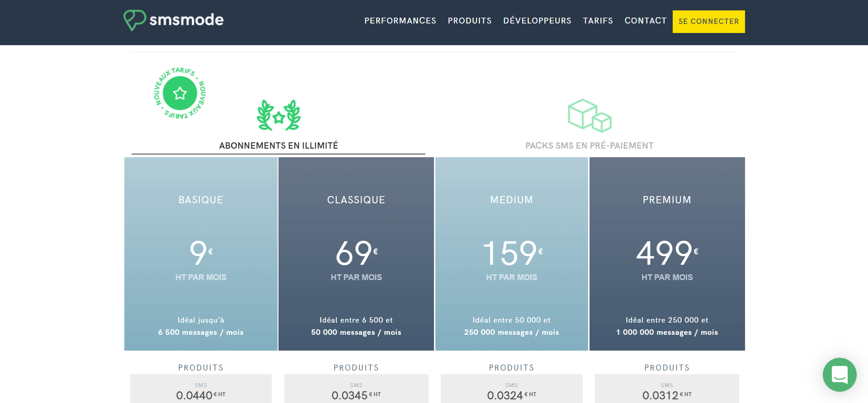The width and height of the screenshot is (868, 403).
Task: Open the Performances menu
Action: (x=400, y=21)
